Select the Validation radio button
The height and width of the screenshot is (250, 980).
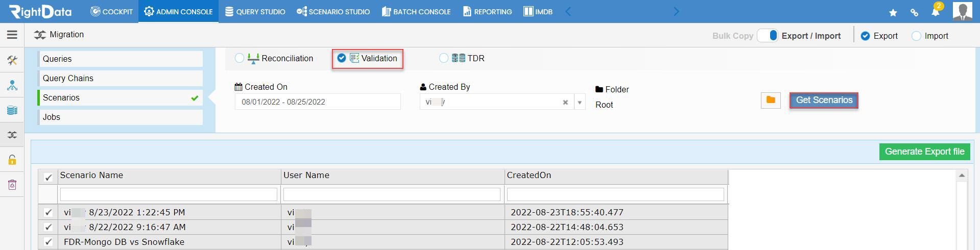(342, 58)
